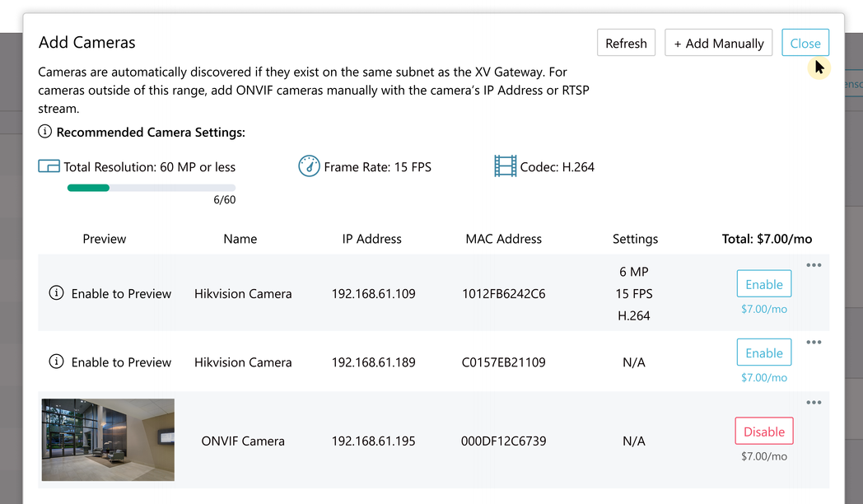Select IP address 192.168.61.109
Viewport: 863px width, 504px height.
(373, 294)
